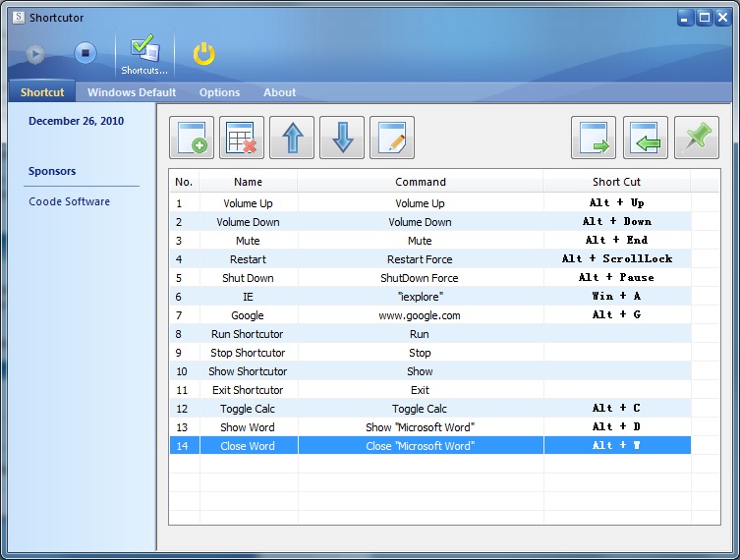Switch to the Shortcut tab

42,92
